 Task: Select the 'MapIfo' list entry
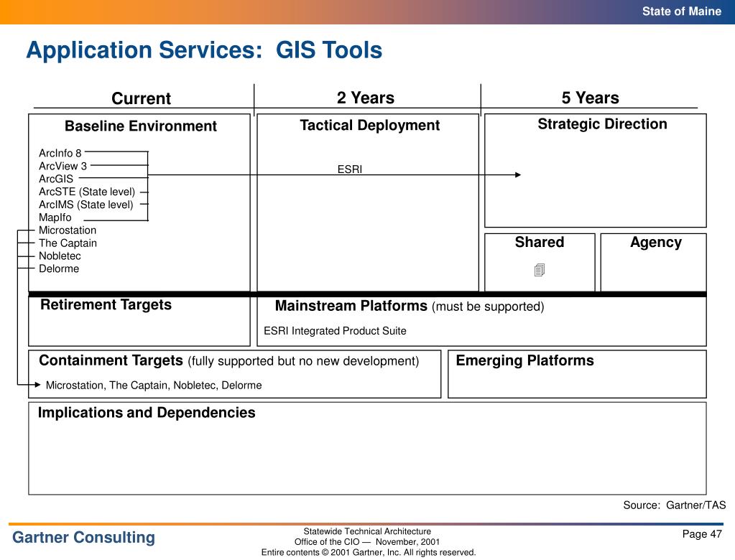[55, 218]
